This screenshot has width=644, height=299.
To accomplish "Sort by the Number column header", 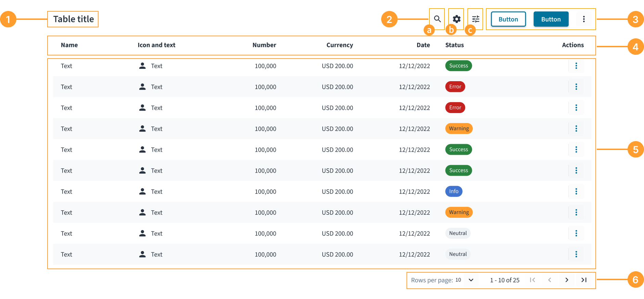I will [264, 45].
